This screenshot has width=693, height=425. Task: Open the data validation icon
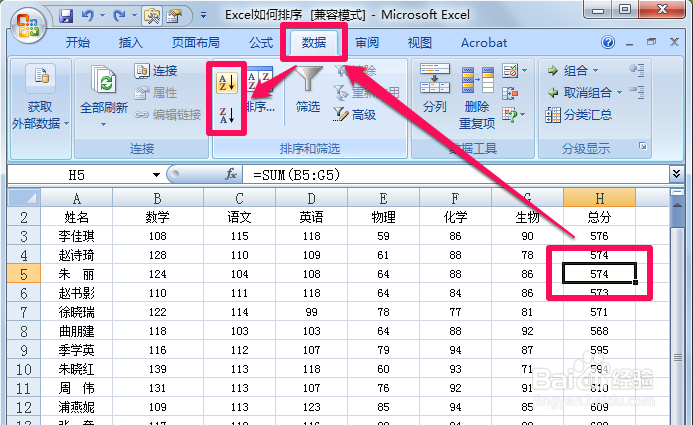510,71
